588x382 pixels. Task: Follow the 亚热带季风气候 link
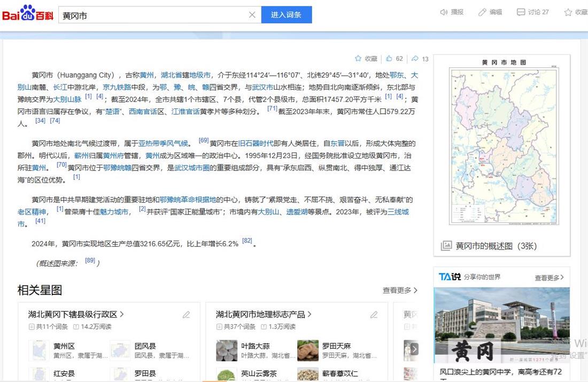(x=163, y=143)
